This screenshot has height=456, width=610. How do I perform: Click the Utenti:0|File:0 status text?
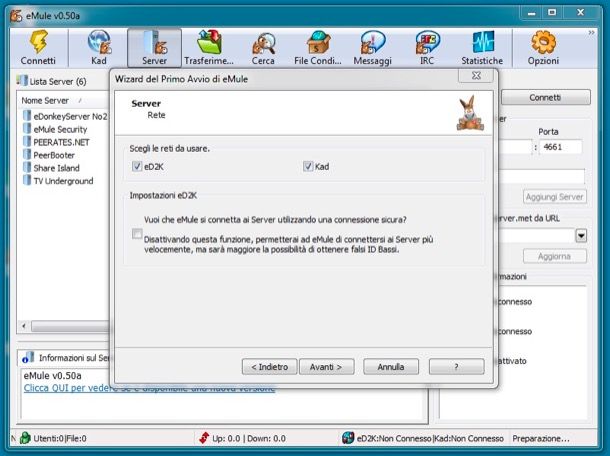tap(60, 438)
